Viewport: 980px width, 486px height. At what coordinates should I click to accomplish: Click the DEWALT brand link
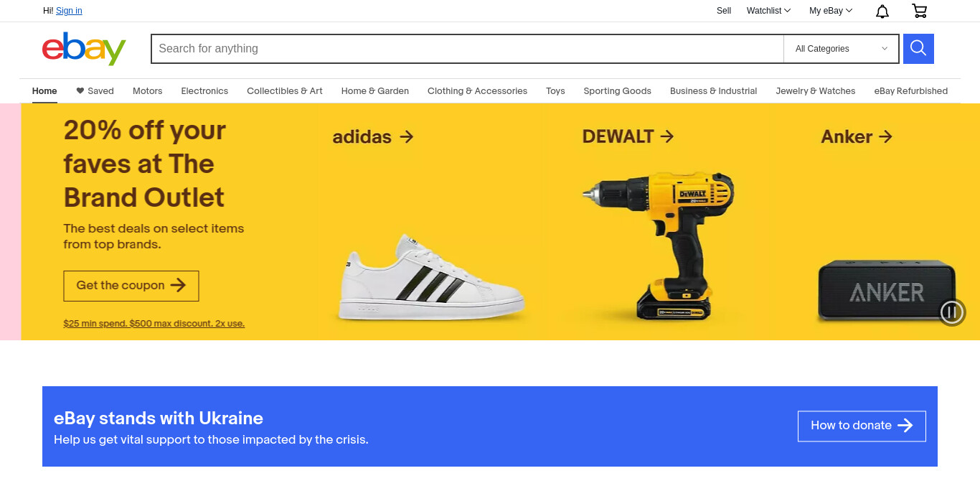(628, 136)
